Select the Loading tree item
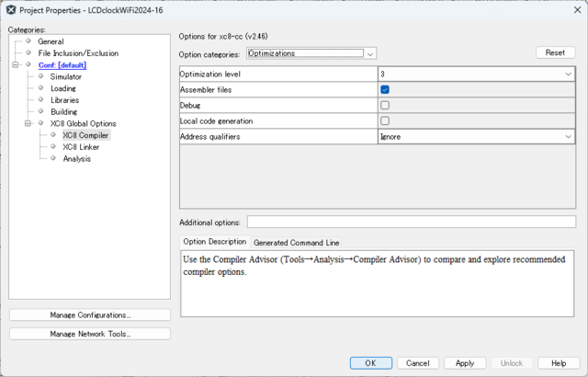This screenshot has height=377, width=588. (x=63, y=88)
